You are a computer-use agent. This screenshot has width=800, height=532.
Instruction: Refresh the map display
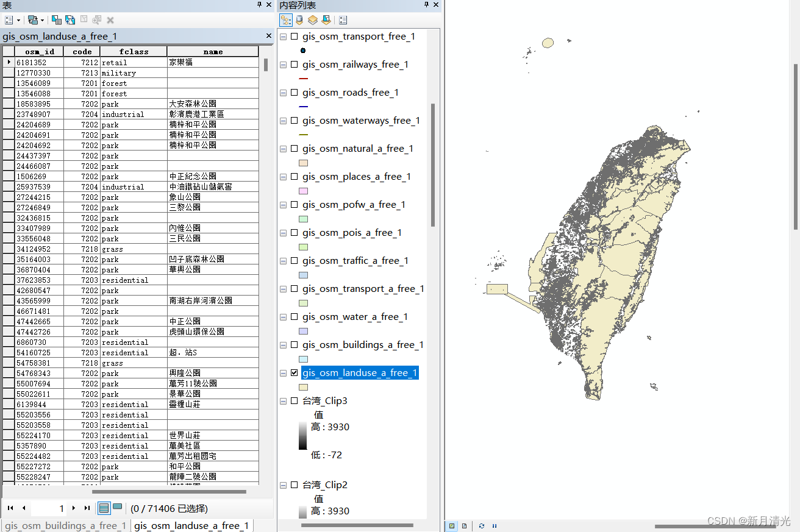(x=482, y=525)
